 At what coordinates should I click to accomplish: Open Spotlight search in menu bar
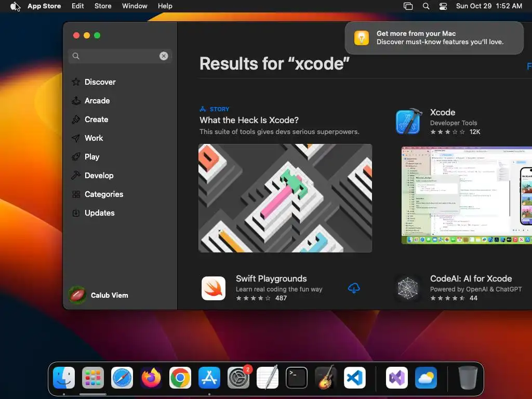426,6
